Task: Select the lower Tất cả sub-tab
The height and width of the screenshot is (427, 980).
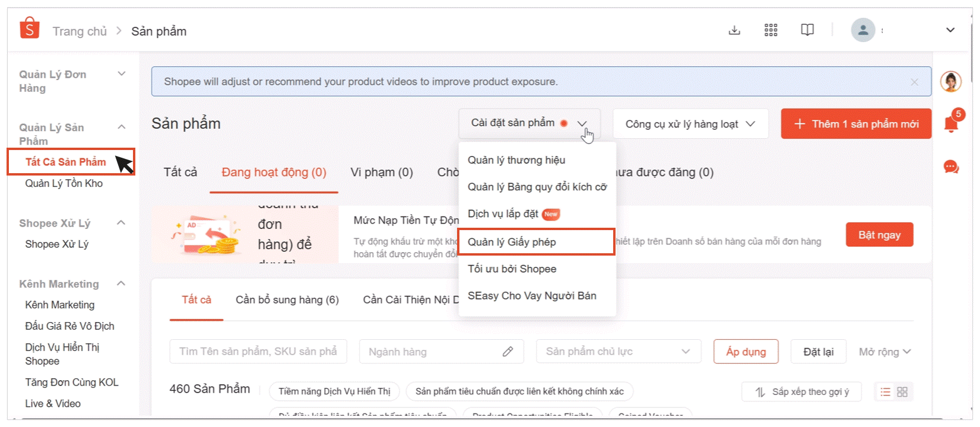Action: point(196,300)
